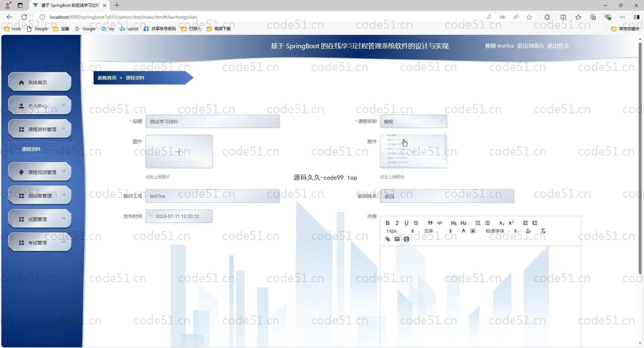Apply H1 heading style
The height and width of the screenshot is (348, 644).
(x=454, y=223)
